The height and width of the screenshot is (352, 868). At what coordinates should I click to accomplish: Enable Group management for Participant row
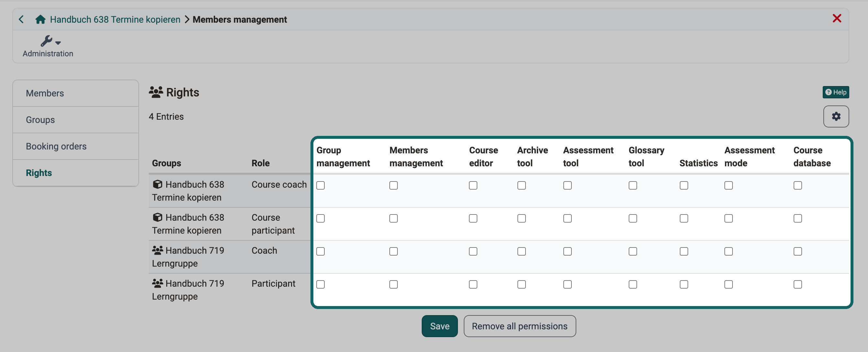click(x=320, y=285)
